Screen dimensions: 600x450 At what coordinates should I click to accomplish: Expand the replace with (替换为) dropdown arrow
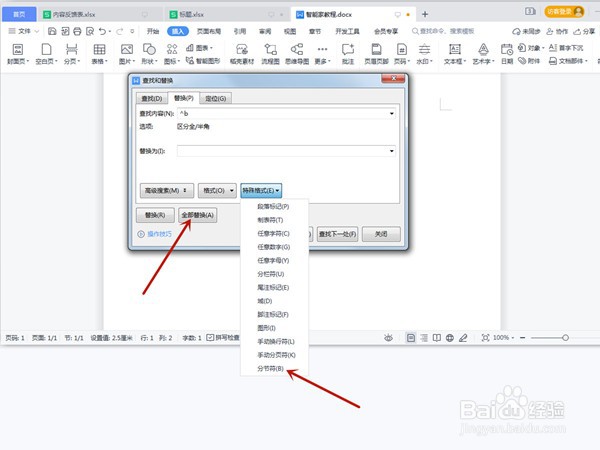click(391, 151)
